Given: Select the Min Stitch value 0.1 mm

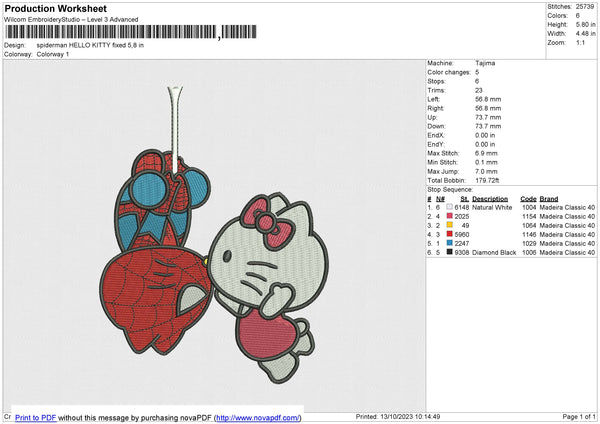Looking at the screenshot, I should tap(486, 162).
